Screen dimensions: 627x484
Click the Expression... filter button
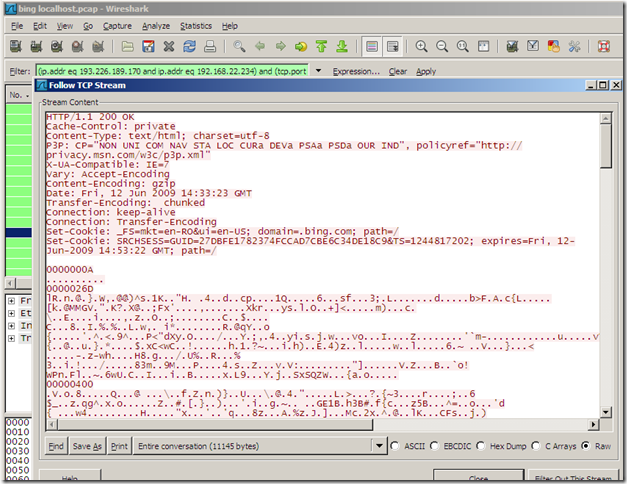(356, 71)
